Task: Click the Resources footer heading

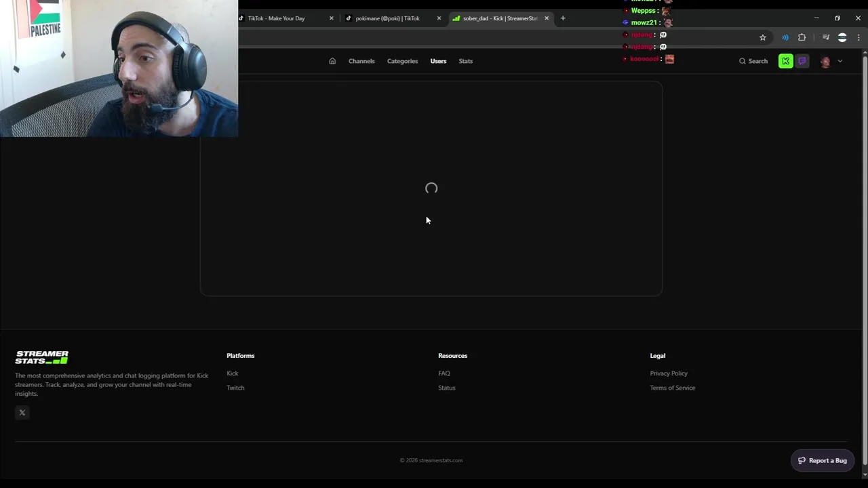Action: (x=453, y=356)
